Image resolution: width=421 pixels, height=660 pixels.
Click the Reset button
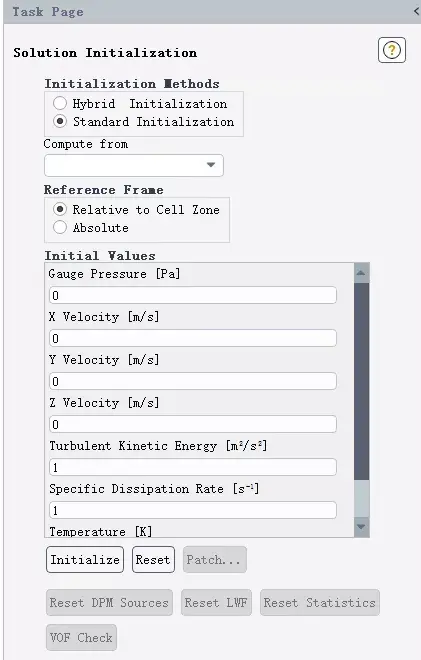click(153, 559)
